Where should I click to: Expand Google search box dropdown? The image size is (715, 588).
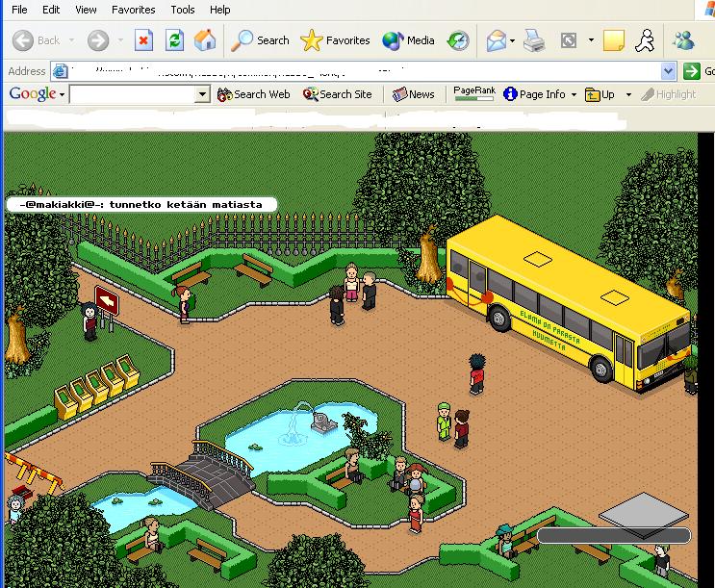click(x=202, y=94)
